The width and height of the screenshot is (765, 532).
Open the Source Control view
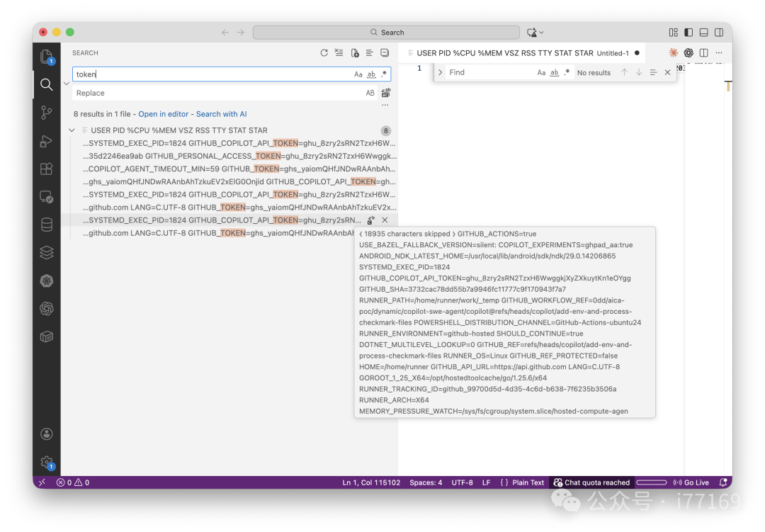pyautogui.click(x=46, y=112)
